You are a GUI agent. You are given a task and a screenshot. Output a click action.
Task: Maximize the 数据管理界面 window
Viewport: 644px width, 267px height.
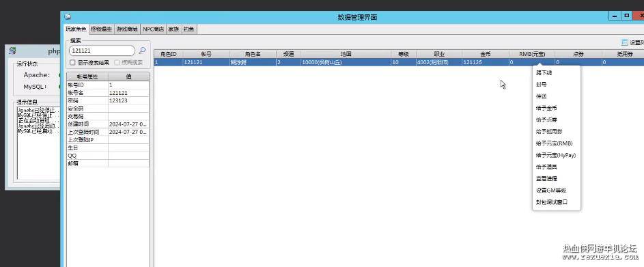coord(626,16)
